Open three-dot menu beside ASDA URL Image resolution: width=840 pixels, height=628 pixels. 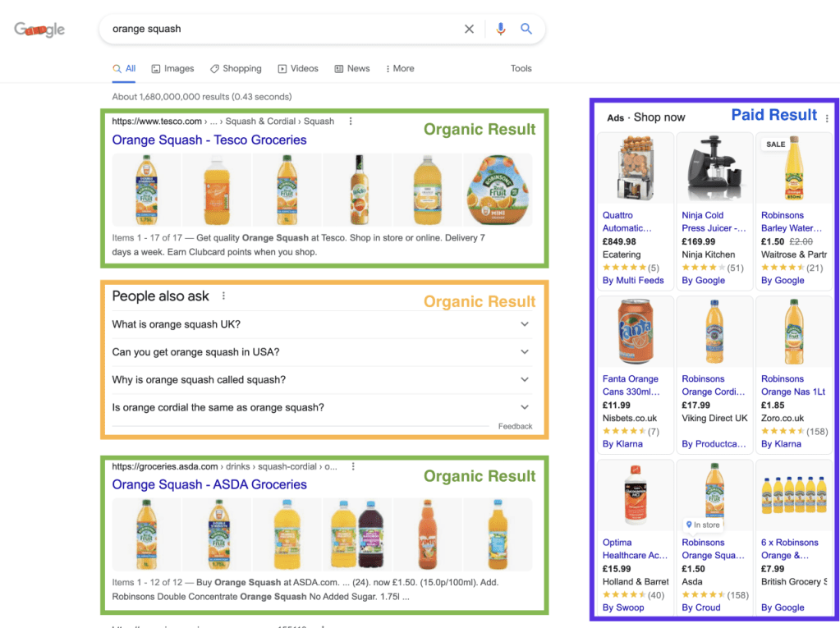352,466
